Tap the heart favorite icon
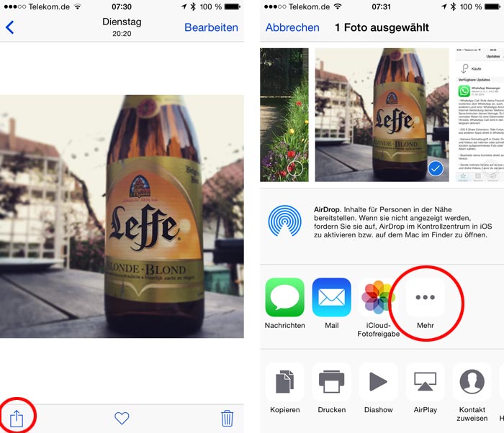The height and width of the screenshot is (433, 504). coord(122,418)
